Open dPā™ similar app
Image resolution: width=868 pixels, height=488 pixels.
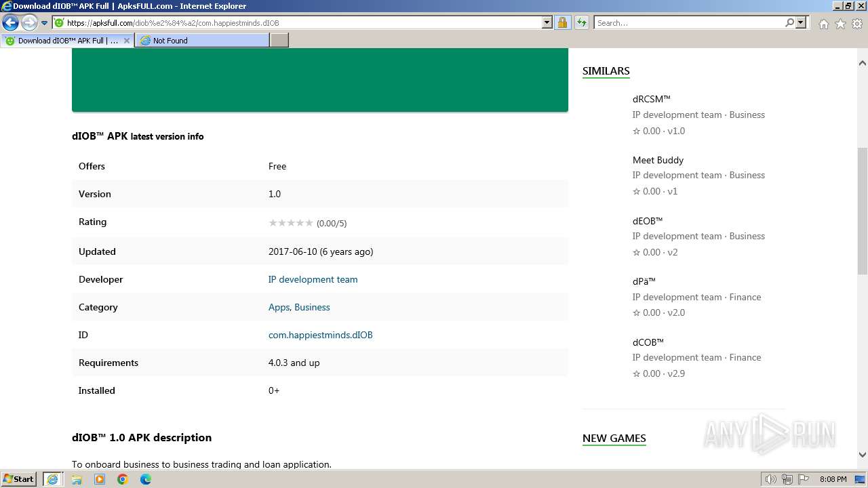tap(644, 281)
